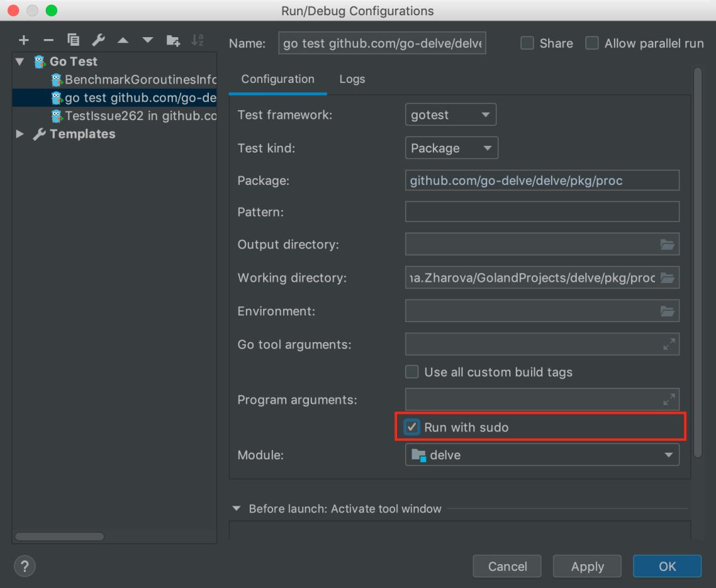The height and width of the screenshot is (588, 716).
Task: Click the Move Down arrow icon
Action: tap(147, 40)
